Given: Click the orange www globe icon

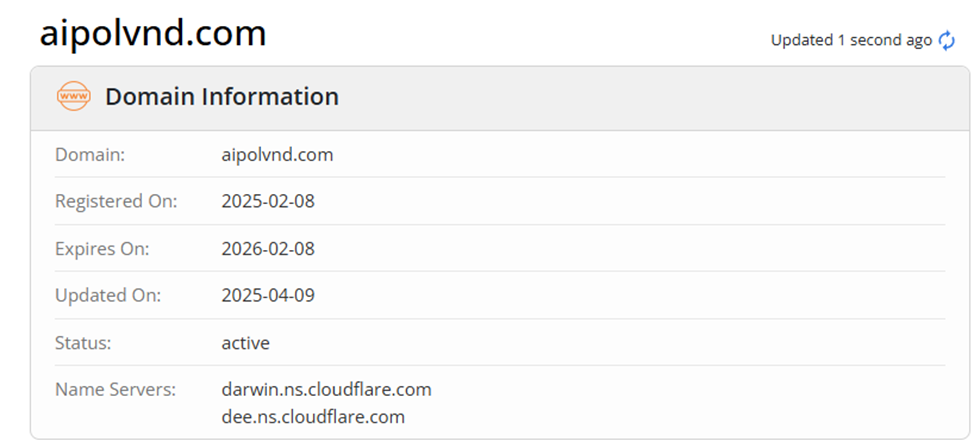Looking at the screenshot, I should (73, 97).
